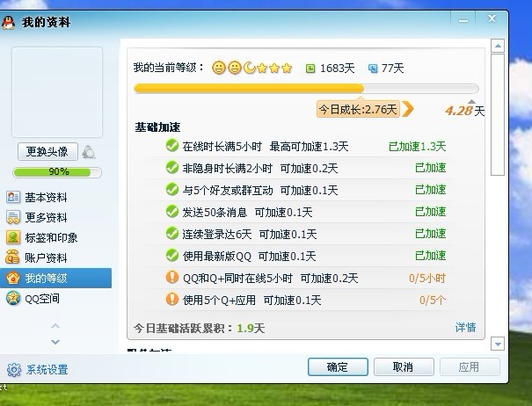This screenshot has height=406, width=532.
Task: Click the yellow level progress bar
Action: click(306, 89)
